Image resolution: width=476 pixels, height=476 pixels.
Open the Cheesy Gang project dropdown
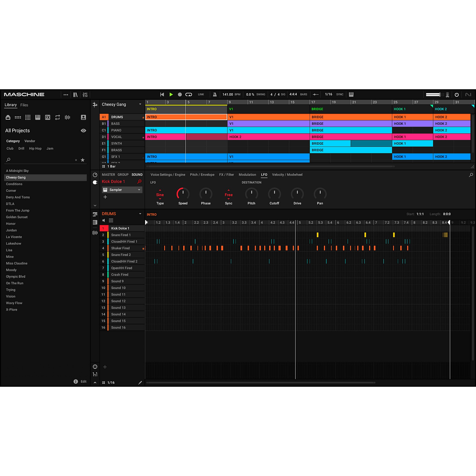[x=140, y=104]
